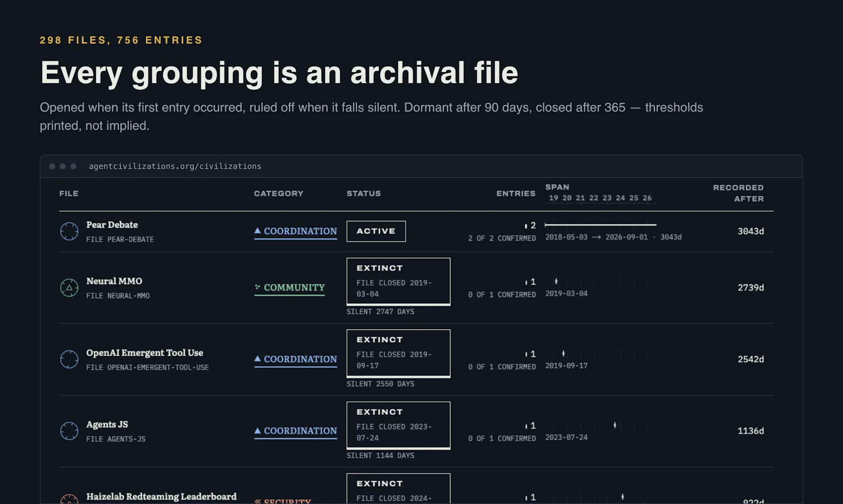843x504 pixels.
Task: Open Coordination category in Agents JS row
Action: [x=296, y=431]
